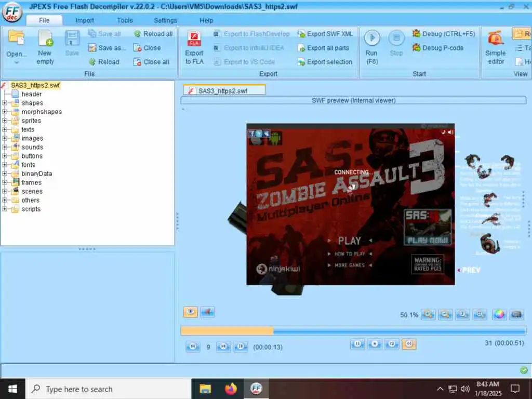Export the file to FLA
The image size is (532, 399).
[x=194, y=47]
